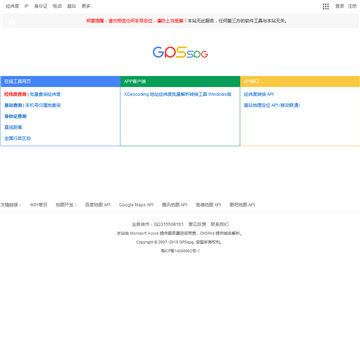
Task: Click the 百度地图 API footer link
Action: (98, 205)
